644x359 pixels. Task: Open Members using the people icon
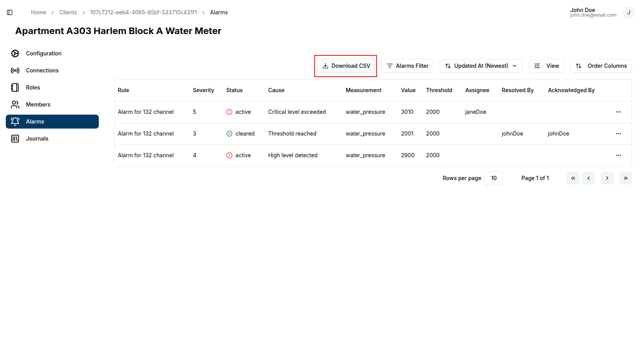click(x=15, y=104)
